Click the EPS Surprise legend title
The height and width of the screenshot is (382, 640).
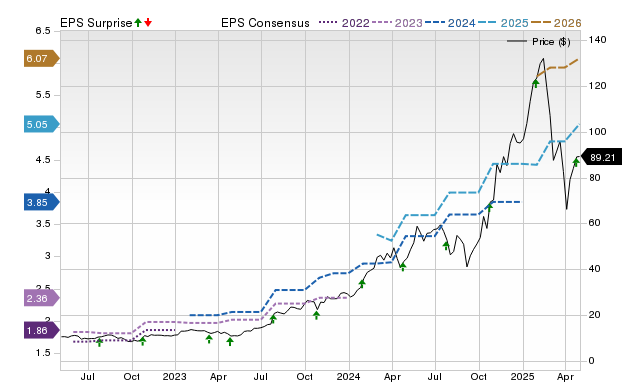96,23
